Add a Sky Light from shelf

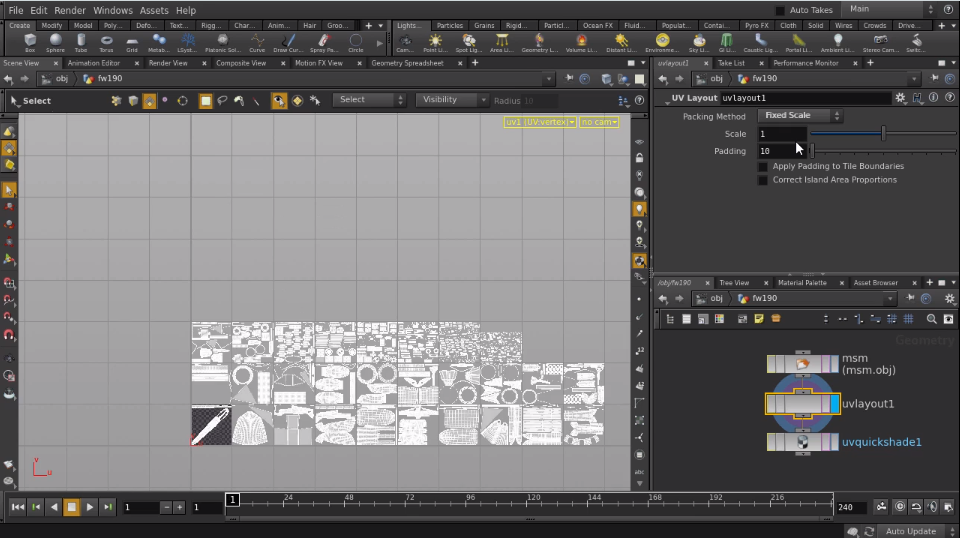699,43
